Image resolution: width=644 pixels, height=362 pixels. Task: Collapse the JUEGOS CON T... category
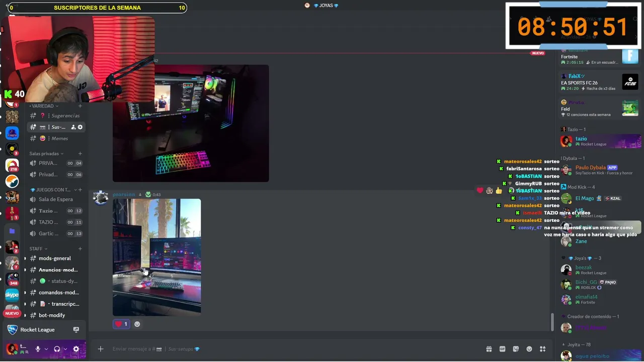click(x=52, y=190)
